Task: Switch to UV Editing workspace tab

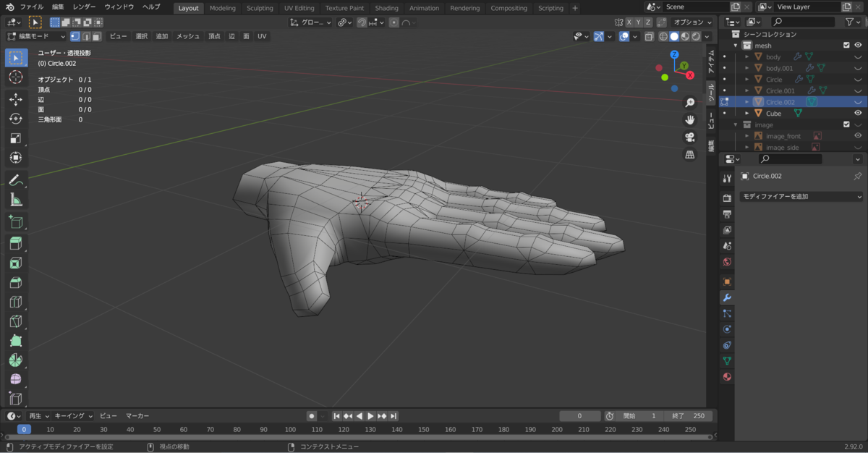Action: tap(299, 8)
